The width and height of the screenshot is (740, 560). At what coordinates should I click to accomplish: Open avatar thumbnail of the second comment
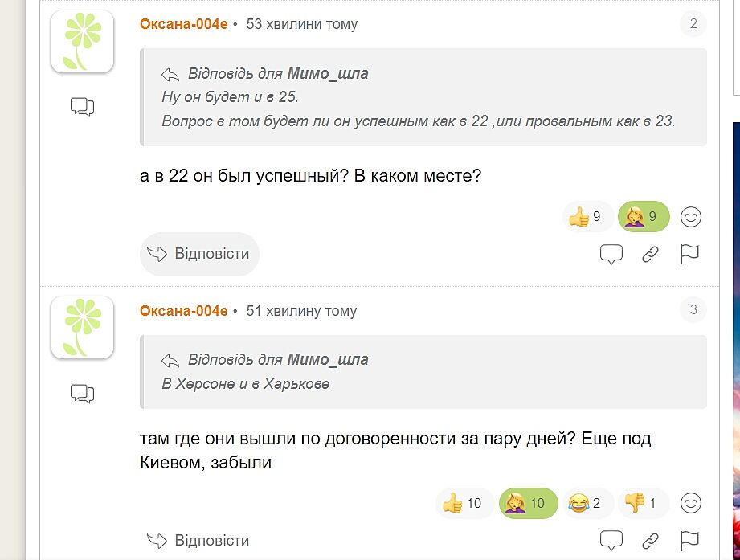click(x=82, y=327)
